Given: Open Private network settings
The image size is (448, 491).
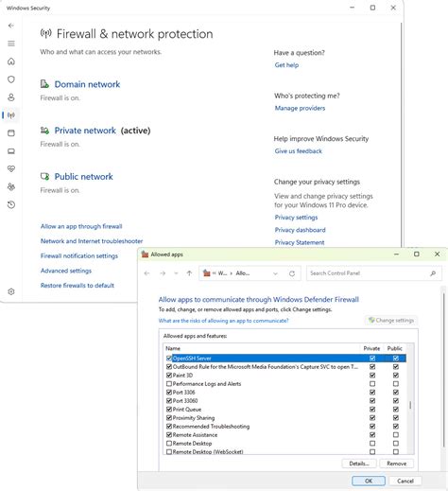Looking at the screenshot, I should [x=85, y=131].
